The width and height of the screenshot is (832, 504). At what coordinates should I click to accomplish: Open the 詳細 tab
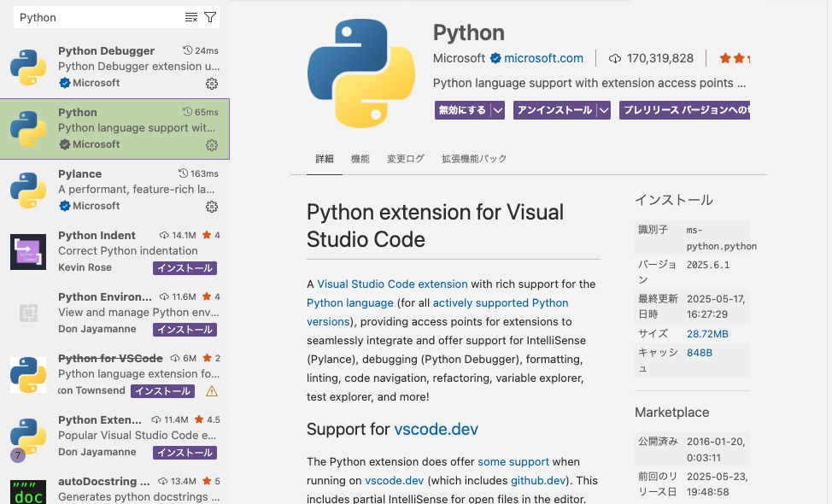point(325,159)
